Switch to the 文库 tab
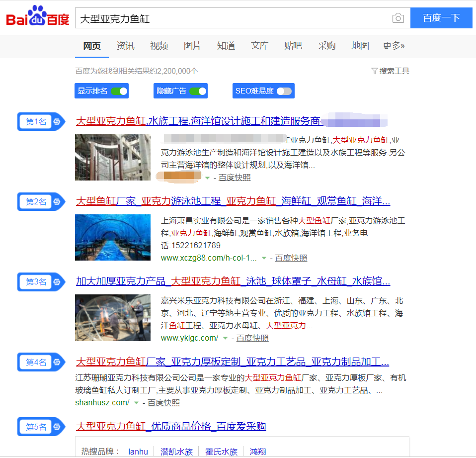Viewport: 476px width, 458px height. 259,46
